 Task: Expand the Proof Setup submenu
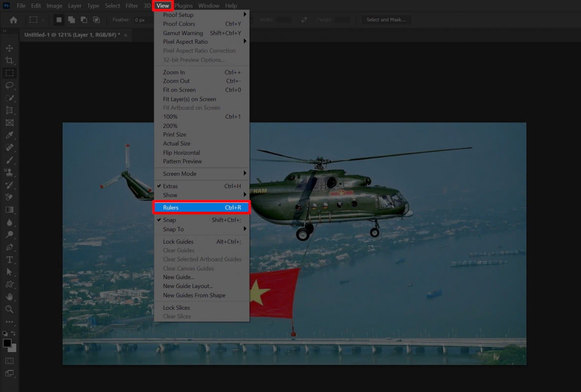point(201,15)
